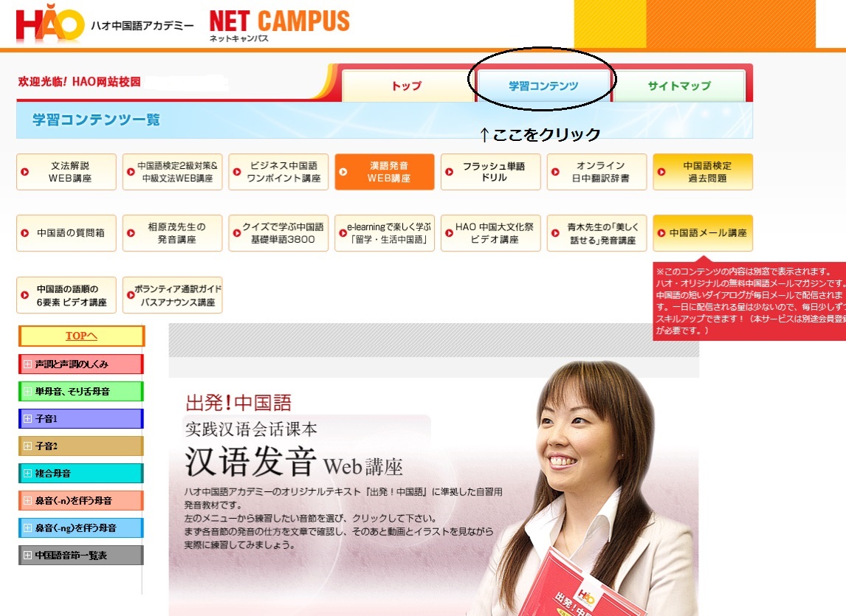
Task: Click the NET CAMPUS logo
Action: [x=279, y=25]
